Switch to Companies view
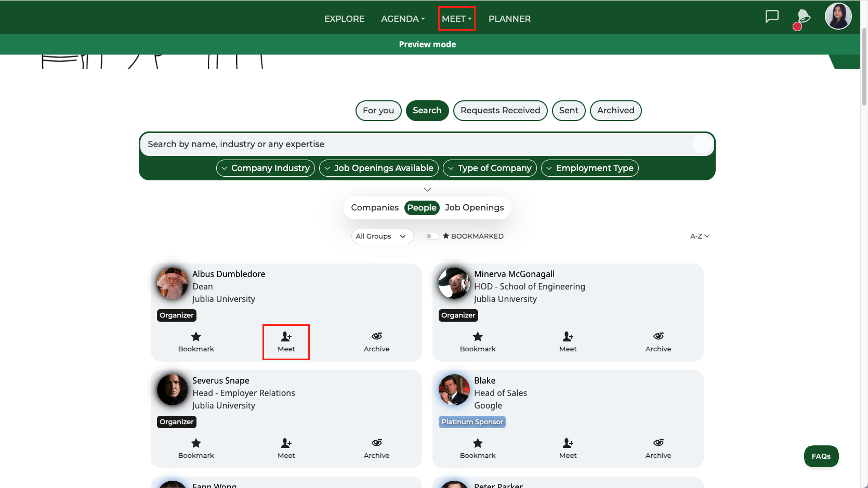Screen dimensions: 868x488 375,207
